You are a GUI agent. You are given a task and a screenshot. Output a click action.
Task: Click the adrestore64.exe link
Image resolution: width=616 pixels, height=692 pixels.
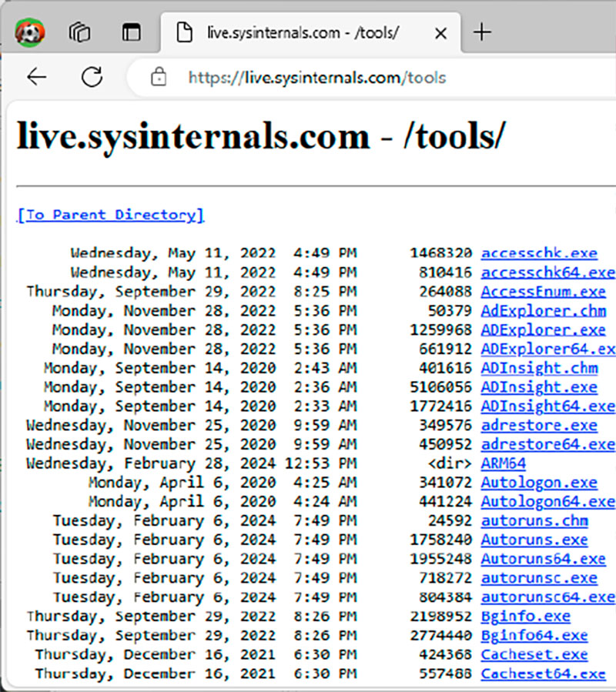(548, 444)
